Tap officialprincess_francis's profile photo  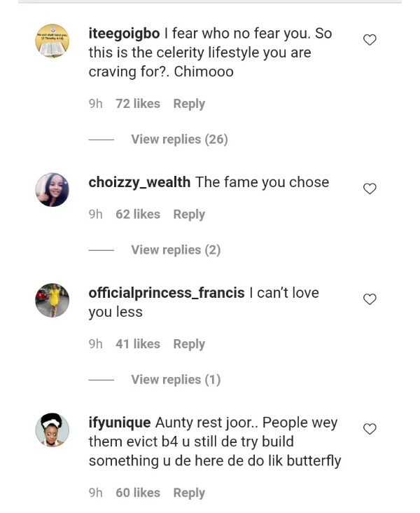tap(52, 300)
